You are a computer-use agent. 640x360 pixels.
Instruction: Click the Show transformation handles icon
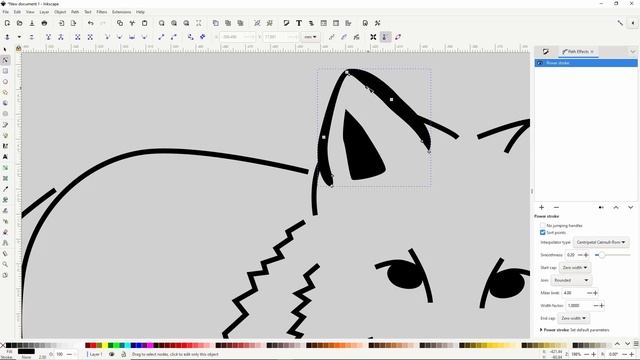(x=373, y=37)
